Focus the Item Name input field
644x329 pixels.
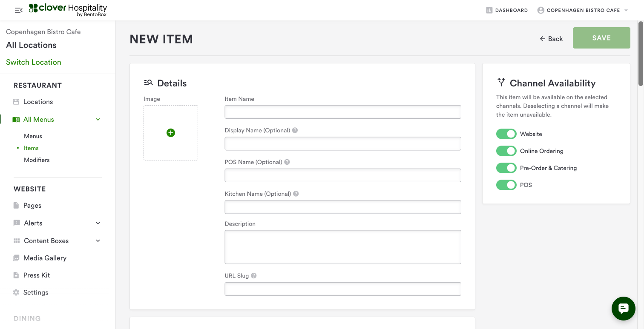coord(342,112)
